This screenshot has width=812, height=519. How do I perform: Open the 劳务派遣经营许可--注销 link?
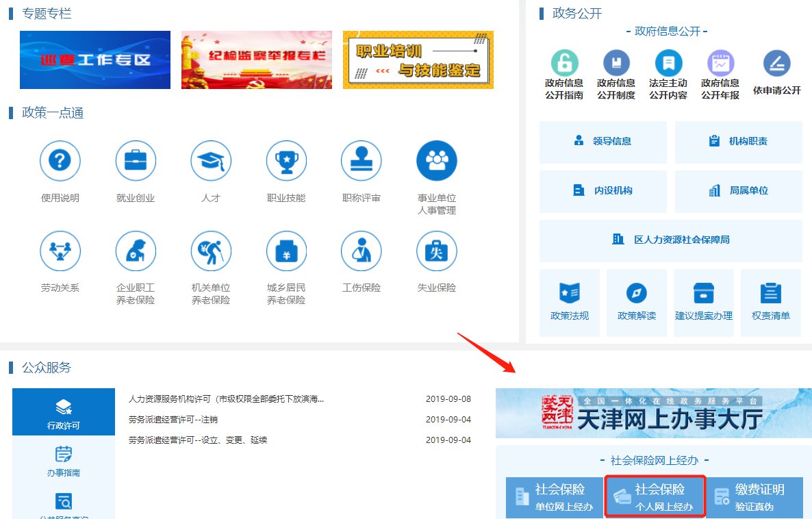tap(173, 419)
